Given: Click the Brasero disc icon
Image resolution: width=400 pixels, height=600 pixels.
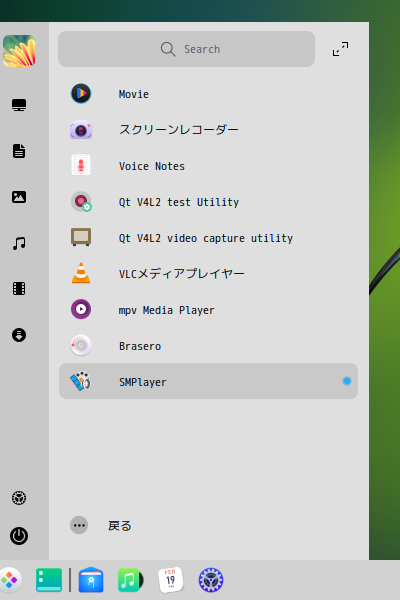Looking at the screenshot, I should coord(81,346).
